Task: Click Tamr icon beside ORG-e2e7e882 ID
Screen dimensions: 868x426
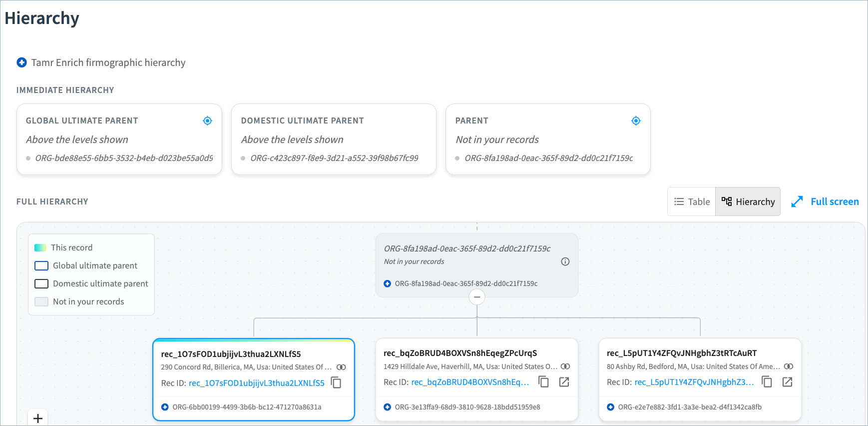Action: (x=610, y=407)
